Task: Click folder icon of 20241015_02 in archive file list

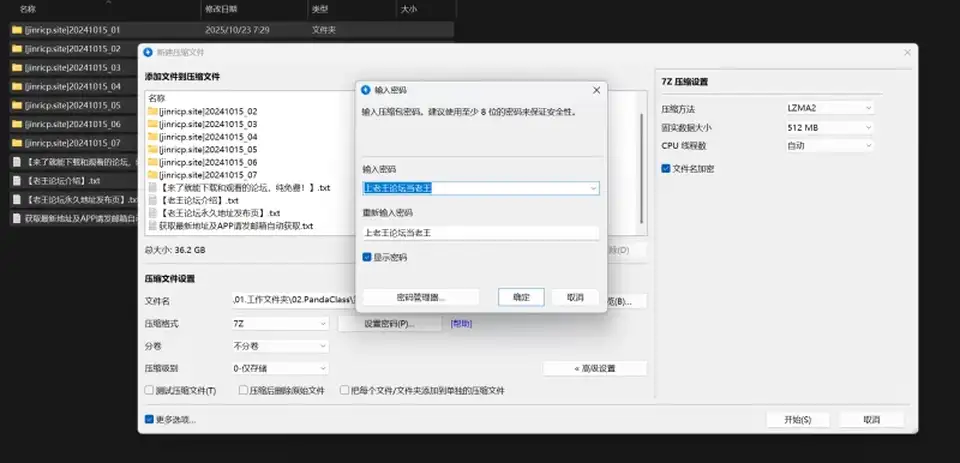Action: click(x=153, y=111)
